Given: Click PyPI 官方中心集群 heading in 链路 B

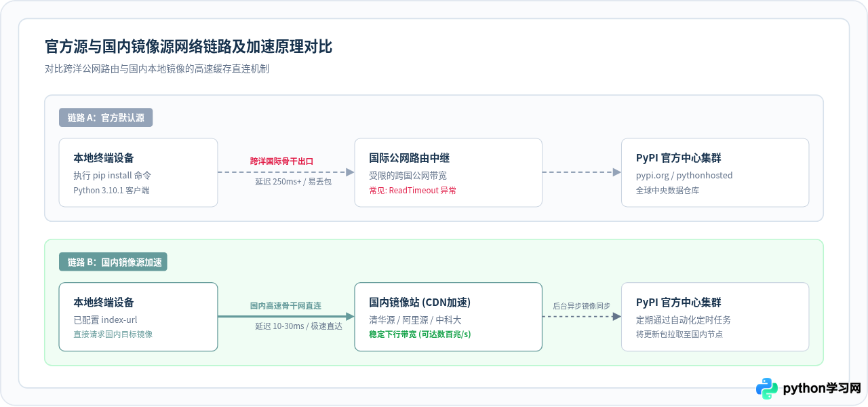Looking at the screenshot, I should pos(679,303).
